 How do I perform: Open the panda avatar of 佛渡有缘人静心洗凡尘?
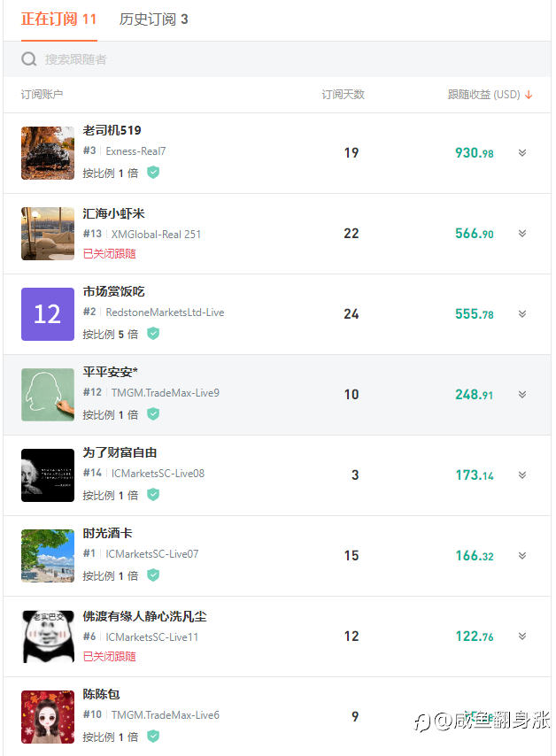pyautogui.click(x=48, y=636)
